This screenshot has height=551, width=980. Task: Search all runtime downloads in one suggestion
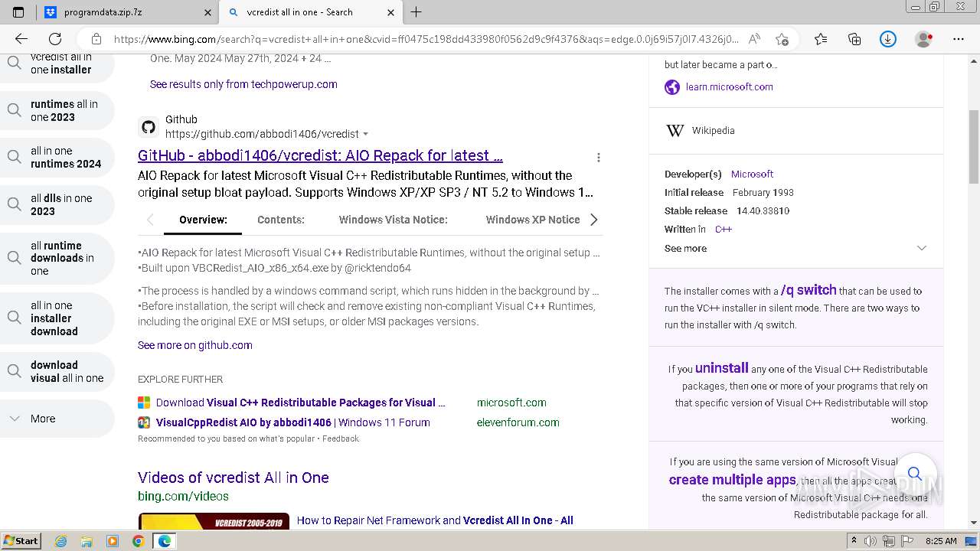pyautogui.click(x=57, y=258)
